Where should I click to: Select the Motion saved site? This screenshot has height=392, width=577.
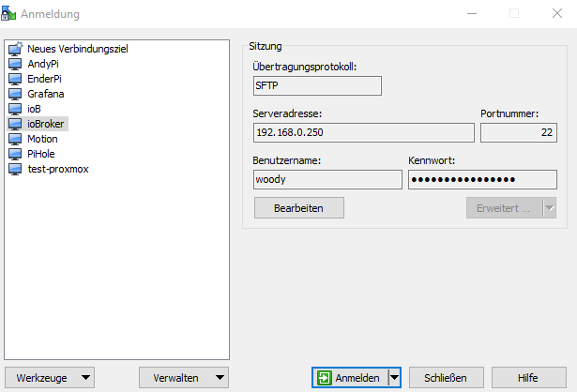(42, 139)
